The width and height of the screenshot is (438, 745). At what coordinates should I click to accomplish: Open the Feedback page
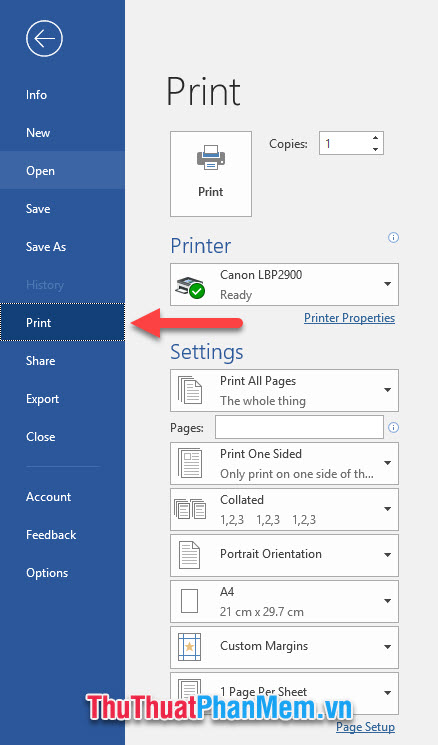point(62,535)
